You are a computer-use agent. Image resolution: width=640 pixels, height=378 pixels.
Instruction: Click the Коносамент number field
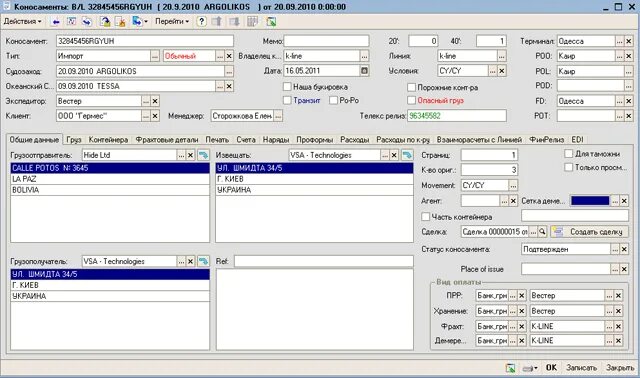click(x=144, y=41)
